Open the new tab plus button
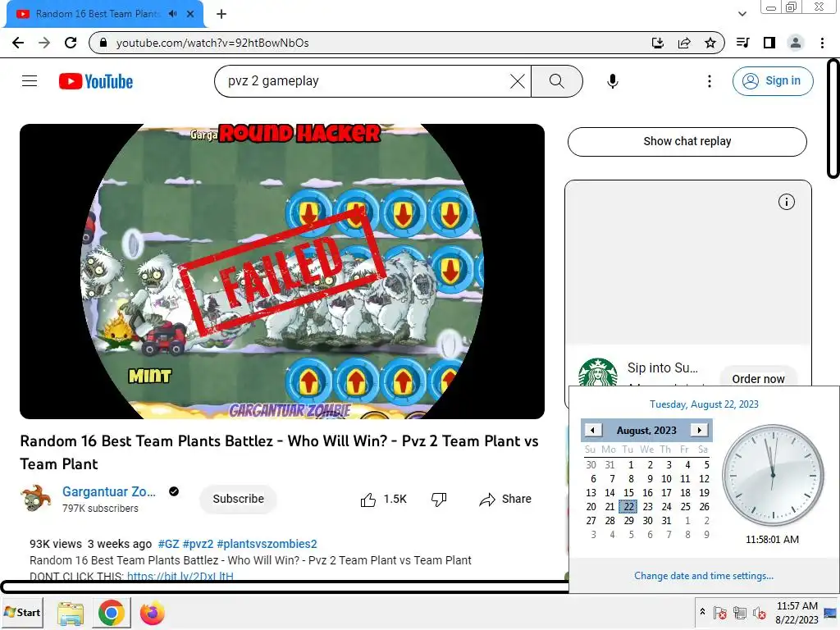Image resolution: width=840 pixels, height=630 pixels. [221, 14]
